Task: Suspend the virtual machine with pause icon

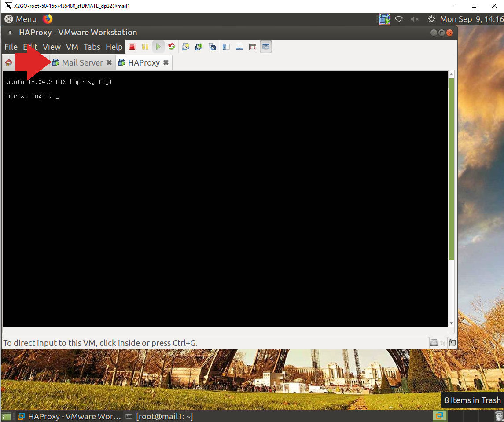Action: 145,47
